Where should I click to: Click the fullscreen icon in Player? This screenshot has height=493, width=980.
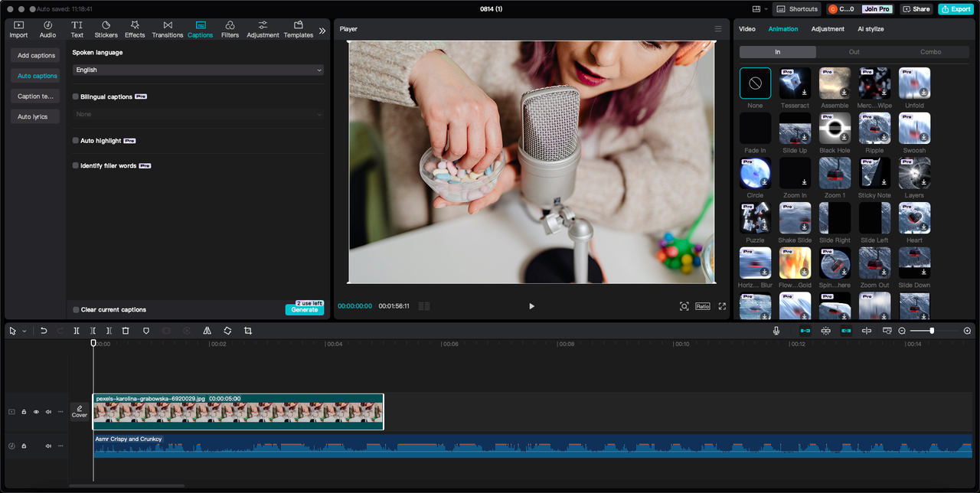[x=722, y=306]
